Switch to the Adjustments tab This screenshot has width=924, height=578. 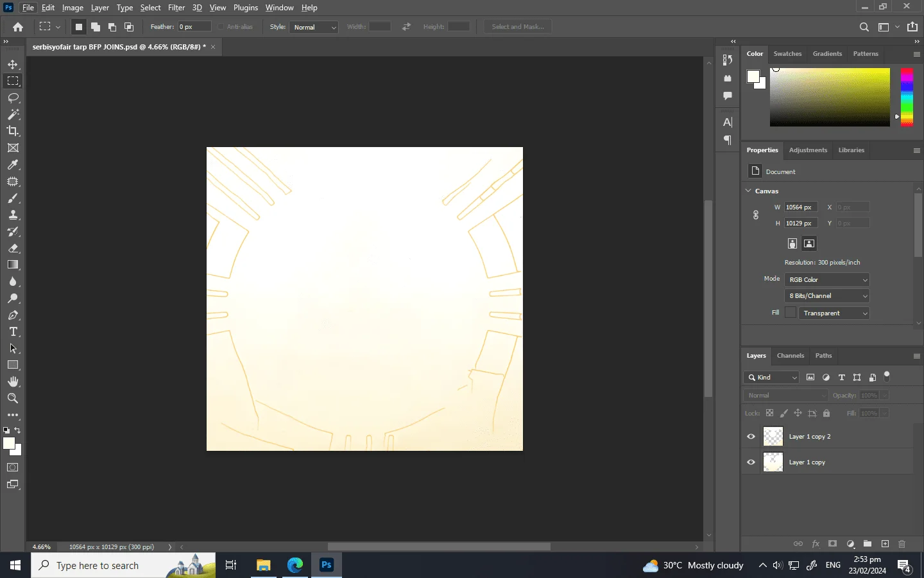click(808, 150)
